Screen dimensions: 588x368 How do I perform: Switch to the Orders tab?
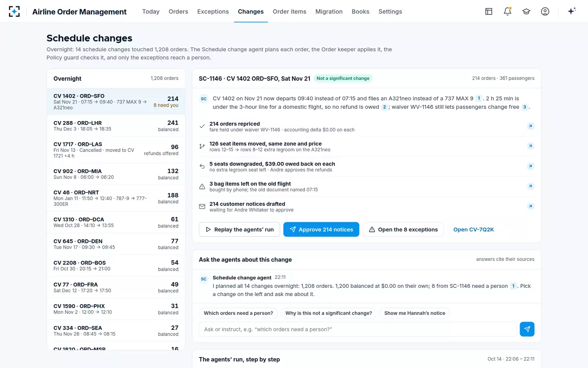click(x=178, y=11)
